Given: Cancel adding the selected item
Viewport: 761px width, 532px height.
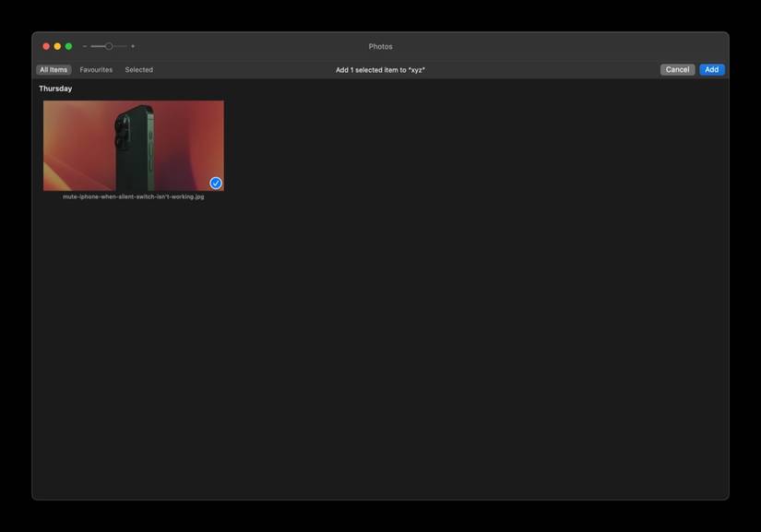Looking at the screenshot, I should [x=677, y=69].
